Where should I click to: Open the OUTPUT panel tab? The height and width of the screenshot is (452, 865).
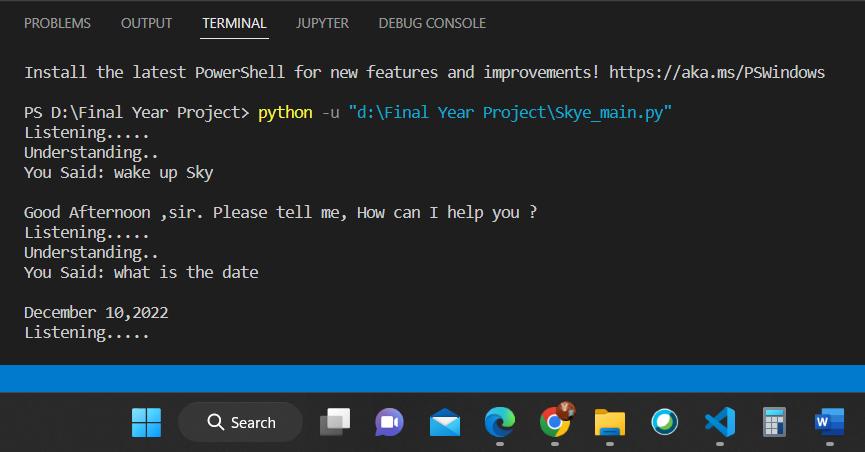coord(146,23)
